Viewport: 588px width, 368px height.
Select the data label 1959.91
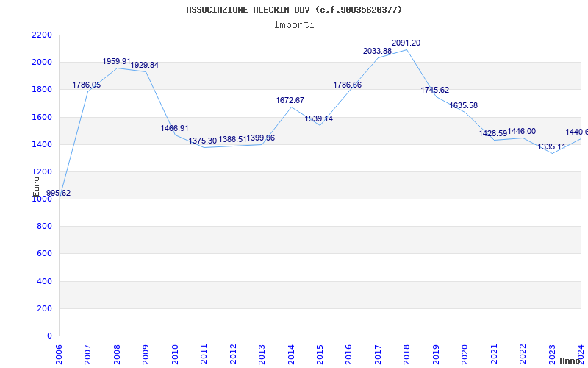click(x=117, y=61)
